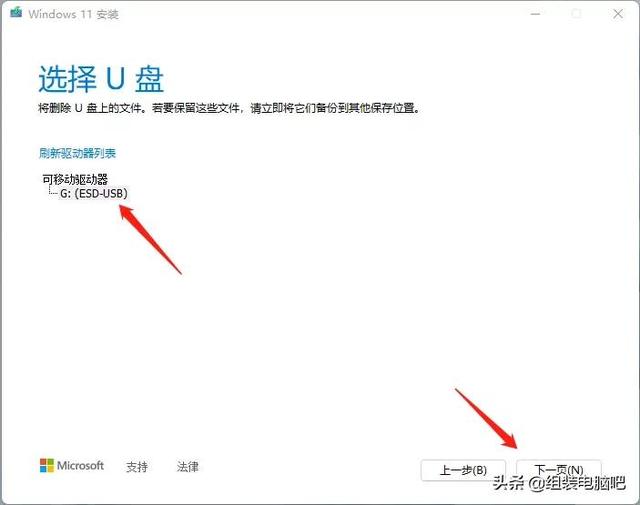Click the 刷新驱动器列表 link
The height and width of the screenshot is (505, 640).
pos(78,154)
